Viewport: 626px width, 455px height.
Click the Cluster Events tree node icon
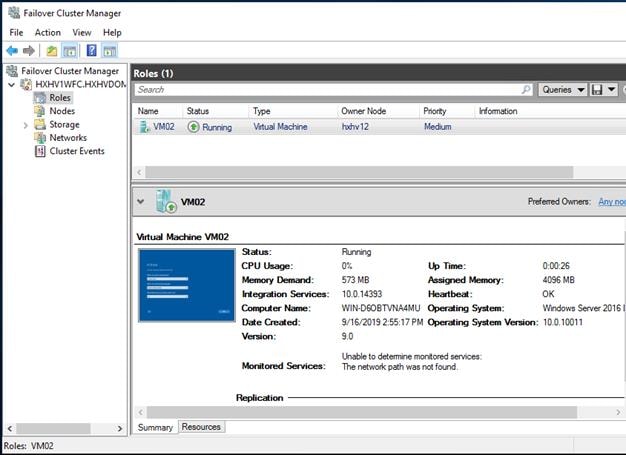pyautogui.click(x=40, y=151)
